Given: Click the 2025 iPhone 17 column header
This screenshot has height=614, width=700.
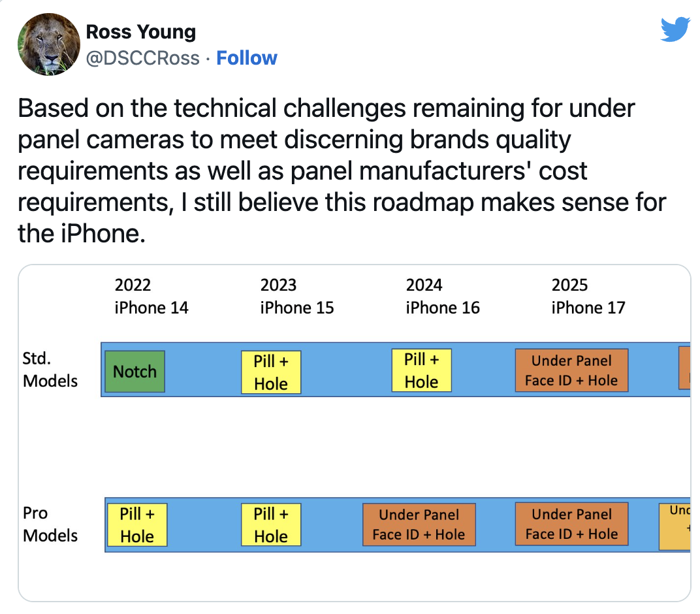Looking at the screenshot, I should (588, 296).
